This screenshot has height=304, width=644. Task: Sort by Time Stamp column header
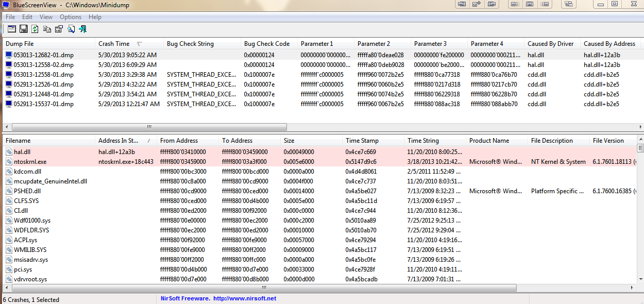click(373, 141)
